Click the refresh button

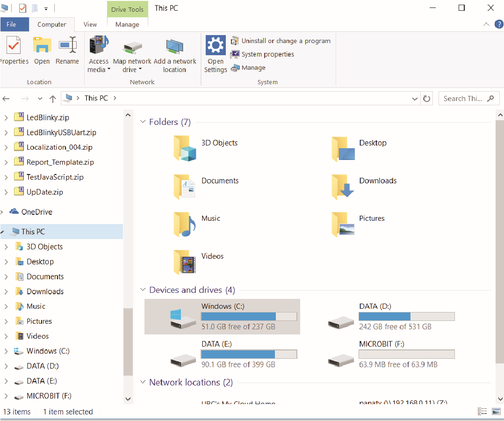click(x=426, y=99)
